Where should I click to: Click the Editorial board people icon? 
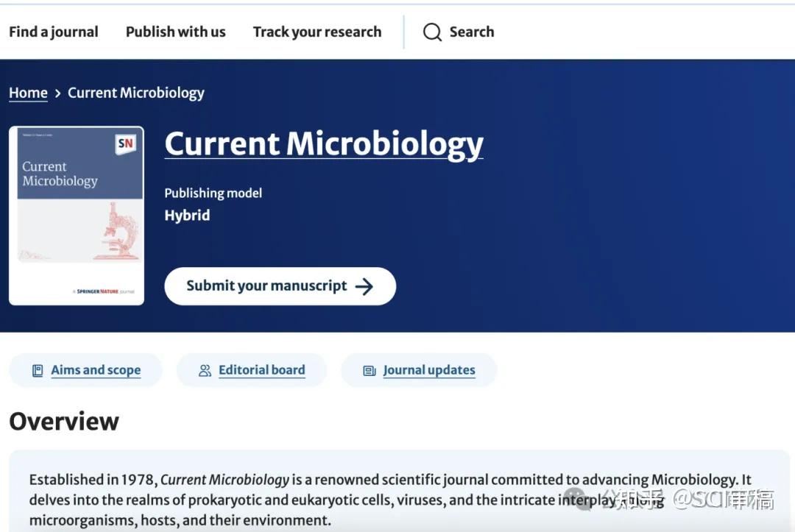coord(204,370)
